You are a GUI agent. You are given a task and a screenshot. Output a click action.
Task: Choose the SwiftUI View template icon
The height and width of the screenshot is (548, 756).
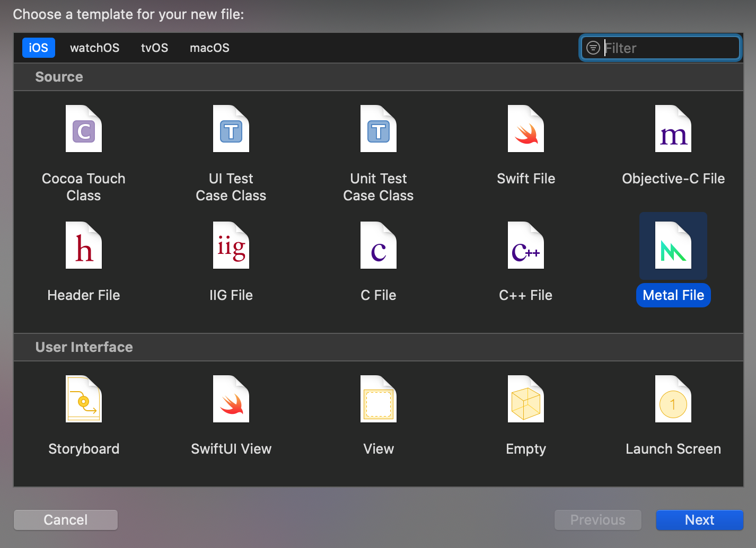[231, 399]
